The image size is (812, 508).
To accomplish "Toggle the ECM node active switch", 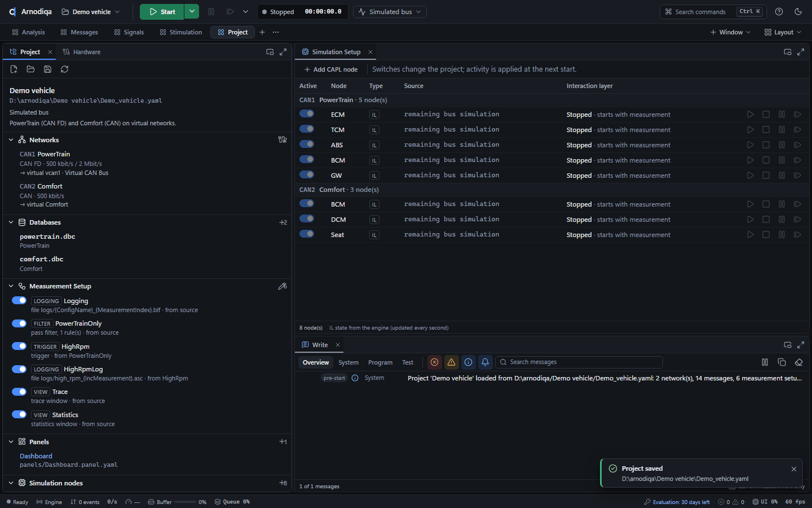I will tap(307, 113).
